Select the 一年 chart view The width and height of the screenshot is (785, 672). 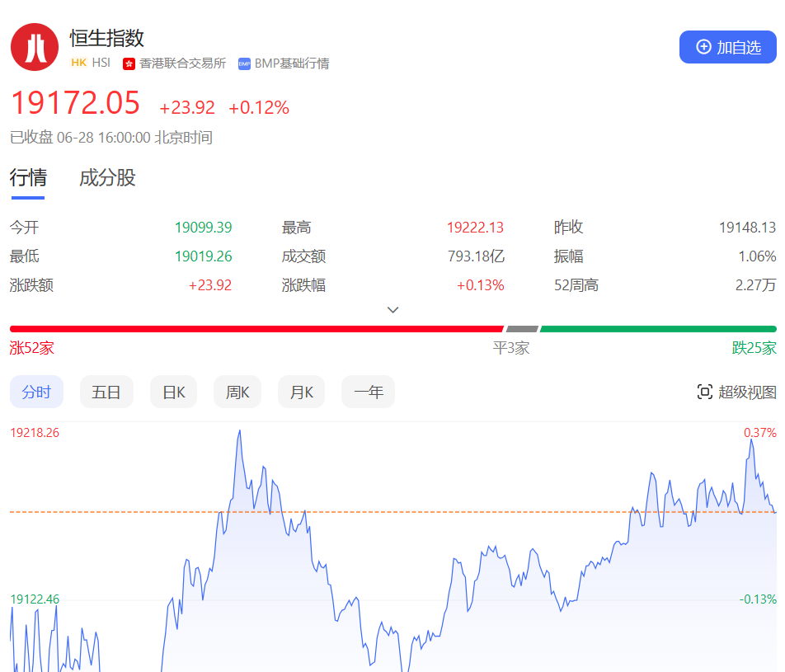[x=368, y=392]
